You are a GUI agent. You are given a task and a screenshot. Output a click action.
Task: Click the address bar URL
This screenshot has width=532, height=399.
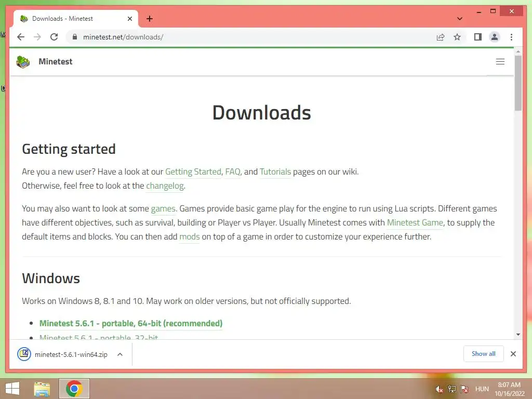(x=123, y=37)
